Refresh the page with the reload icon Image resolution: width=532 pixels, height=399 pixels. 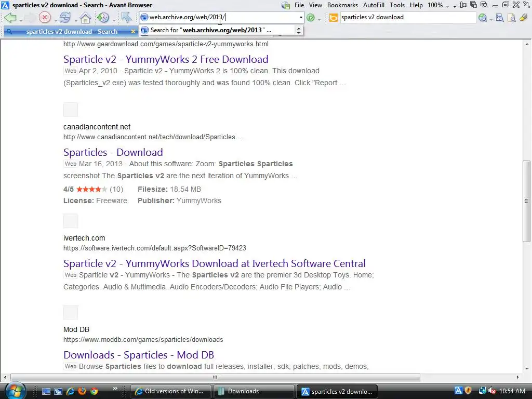pyautogui.click(x=65, y=17)
